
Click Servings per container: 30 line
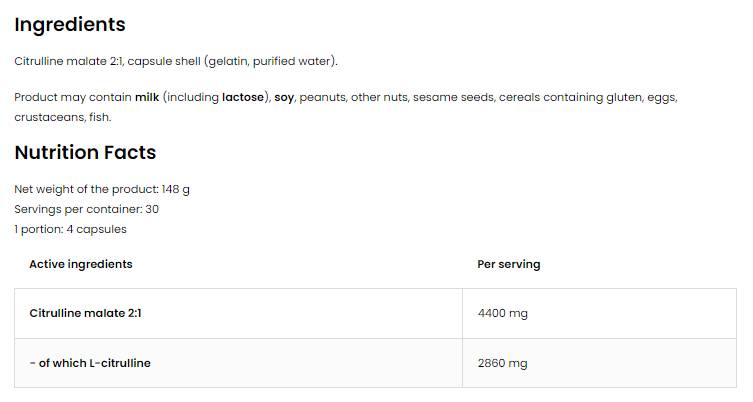(86, 209)
